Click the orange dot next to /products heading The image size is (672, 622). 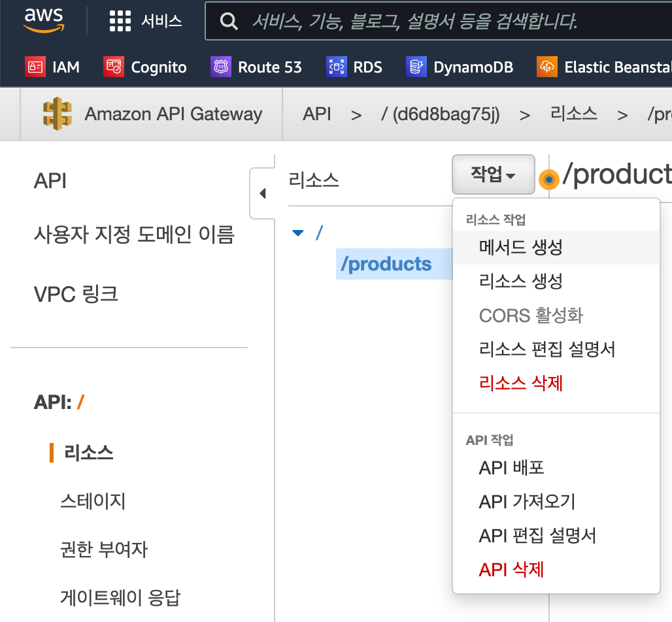(x=548, y=180)
